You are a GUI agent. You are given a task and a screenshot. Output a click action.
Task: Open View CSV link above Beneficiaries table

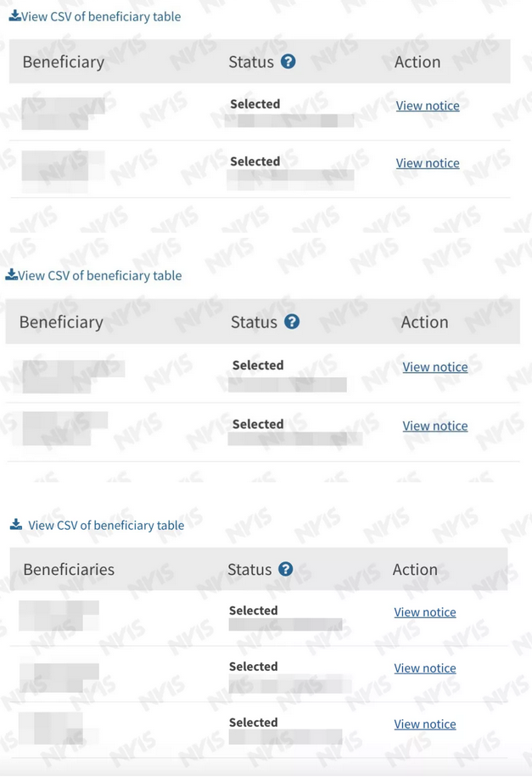[x=106, y=526]
